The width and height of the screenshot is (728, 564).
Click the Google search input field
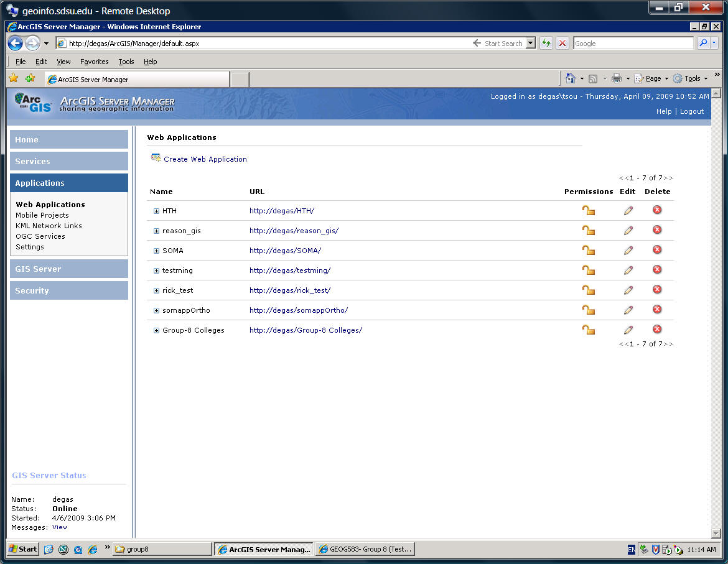(633, 43)
